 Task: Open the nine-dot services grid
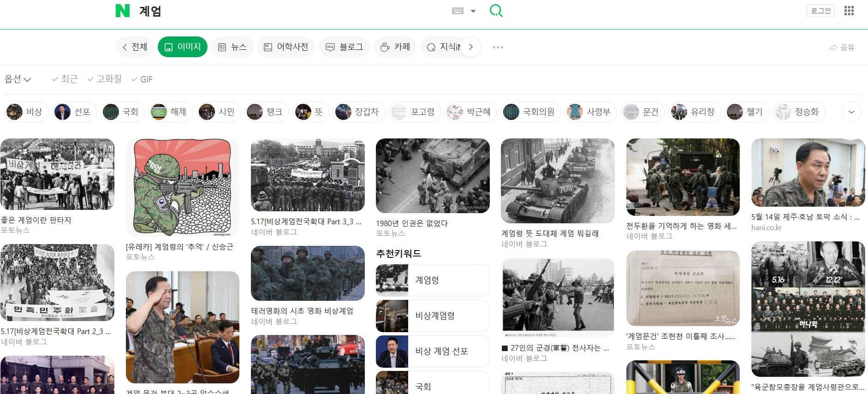pos(849,11)
